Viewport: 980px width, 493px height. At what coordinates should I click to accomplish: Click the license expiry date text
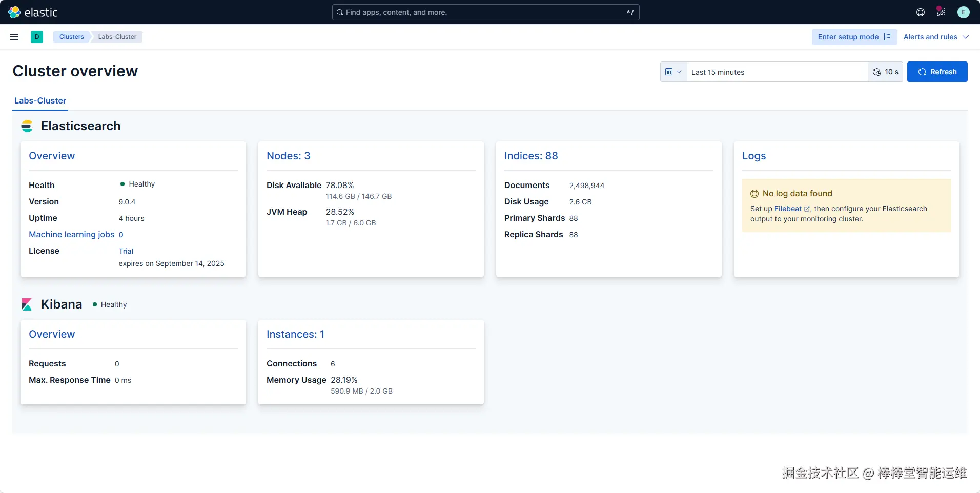172,263
